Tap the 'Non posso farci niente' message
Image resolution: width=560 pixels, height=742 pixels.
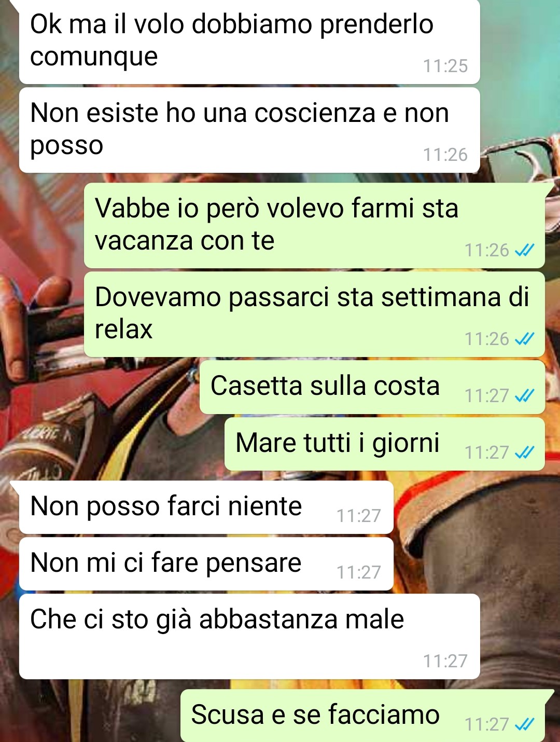tap(206, 507)
